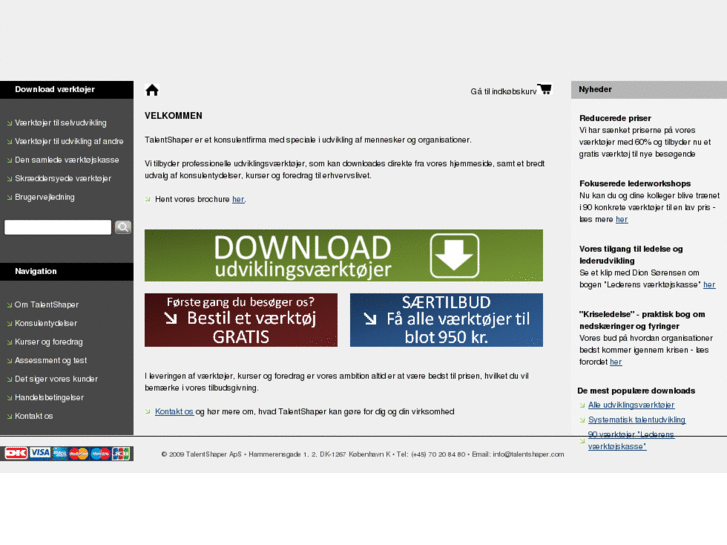Open 90 værktøjer 'Lederens værktøjskasse' link
This screenshot has height=545, width=727.
631,440
